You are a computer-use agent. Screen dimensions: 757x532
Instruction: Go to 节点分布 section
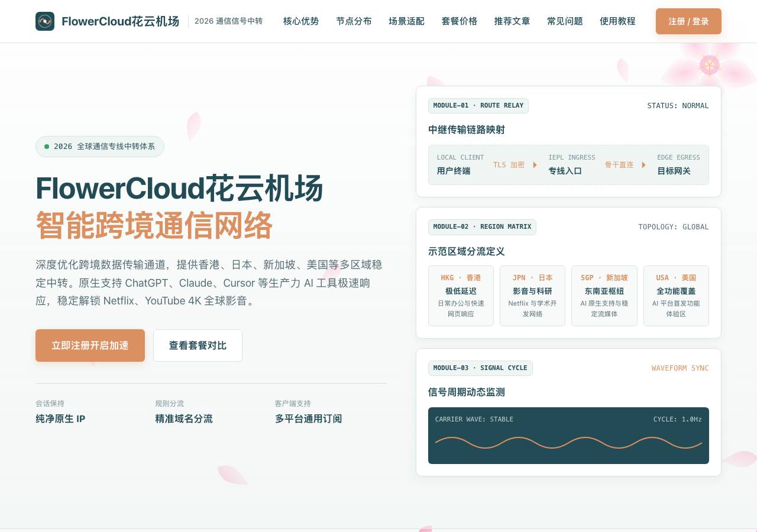pyautogui.click(x=354, y=21)
